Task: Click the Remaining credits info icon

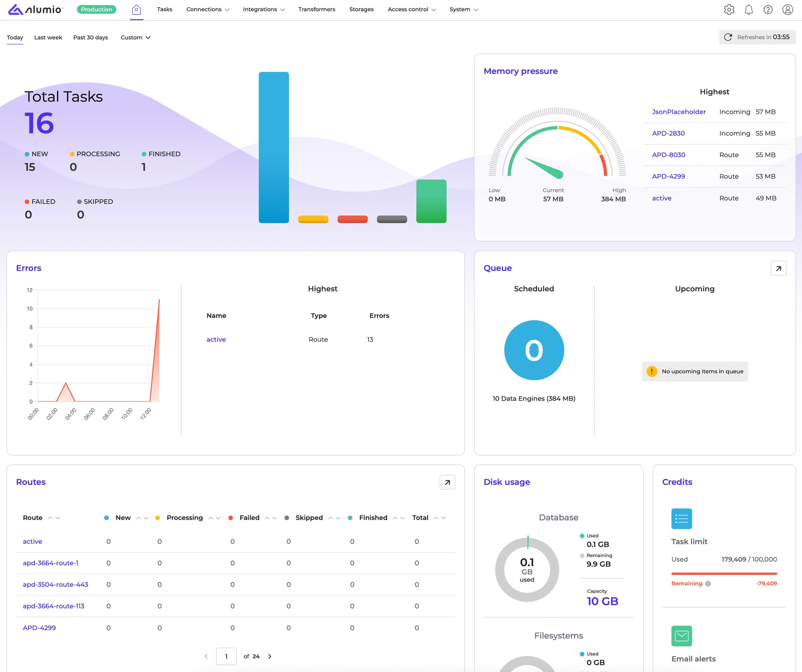Action: (x=708, y=584)
